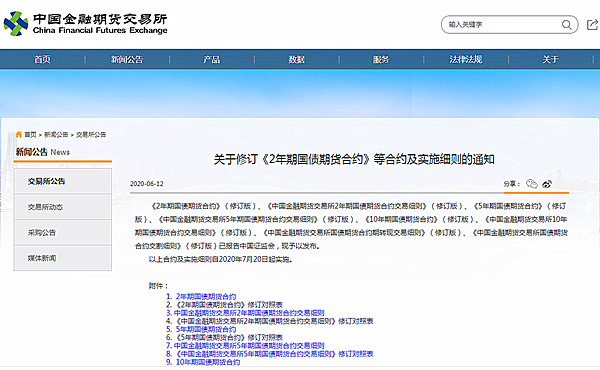Image resolution: width=600 pixels, height=370 pixels.
Task: Select 交易所动态 in the sidebar
Action: click(63, 207)
